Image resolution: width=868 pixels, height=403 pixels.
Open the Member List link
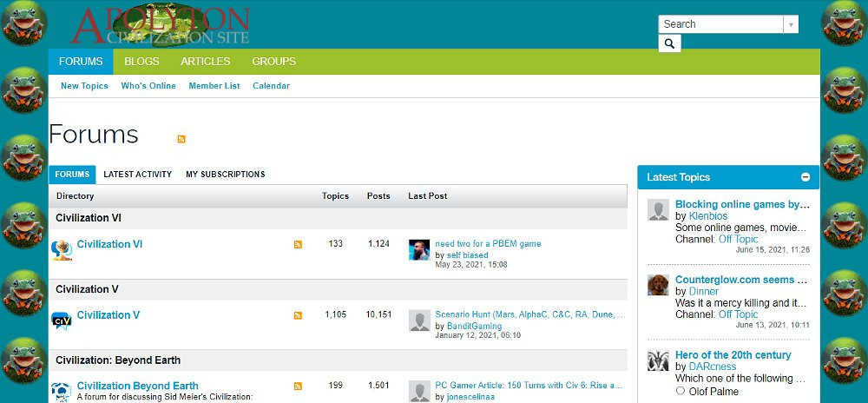coord(214,86)
